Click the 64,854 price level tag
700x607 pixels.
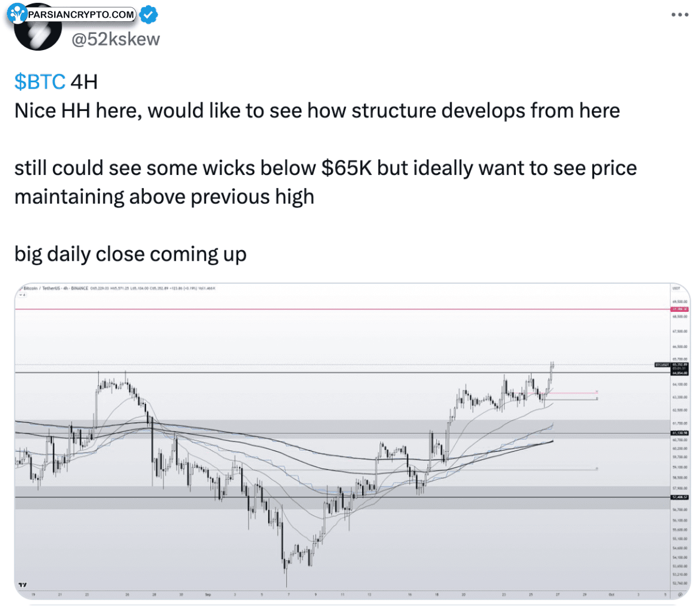680,373
